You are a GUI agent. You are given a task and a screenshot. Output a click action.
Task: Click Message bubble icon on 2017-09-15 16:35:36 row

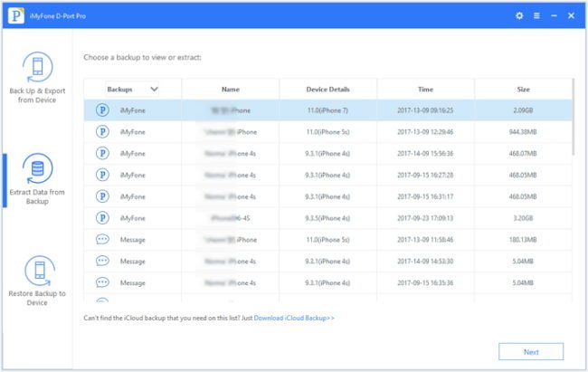click(x=102, y=282)
